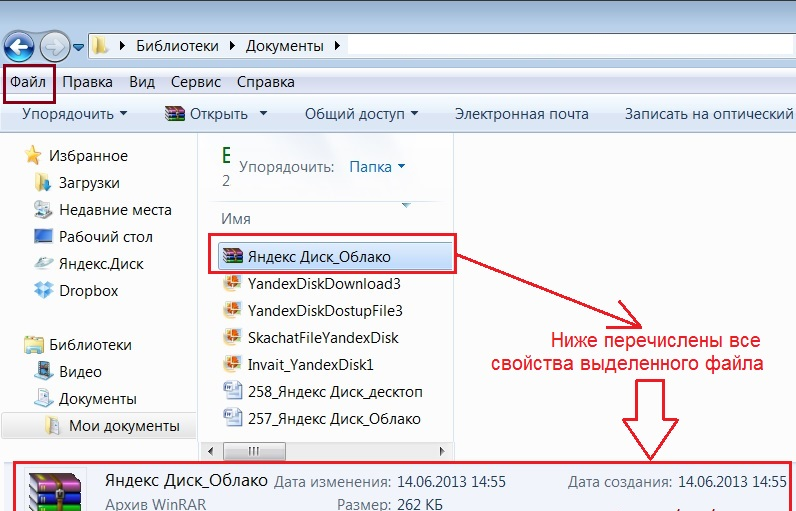Select the Invait_YandexDisk1 file
The height and width of the screenshot is (511, 796).
coord(310,364)
